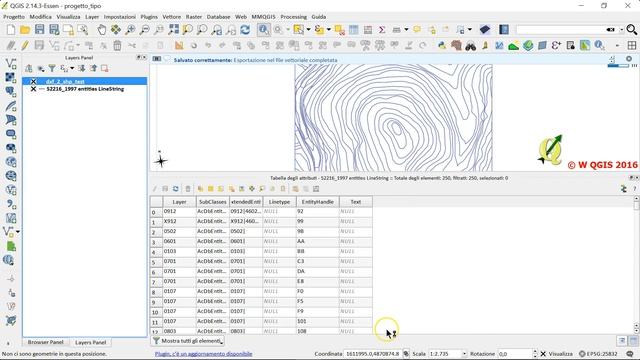Open the Plugins menu
The image size is (640, 360).
(149, 17)
